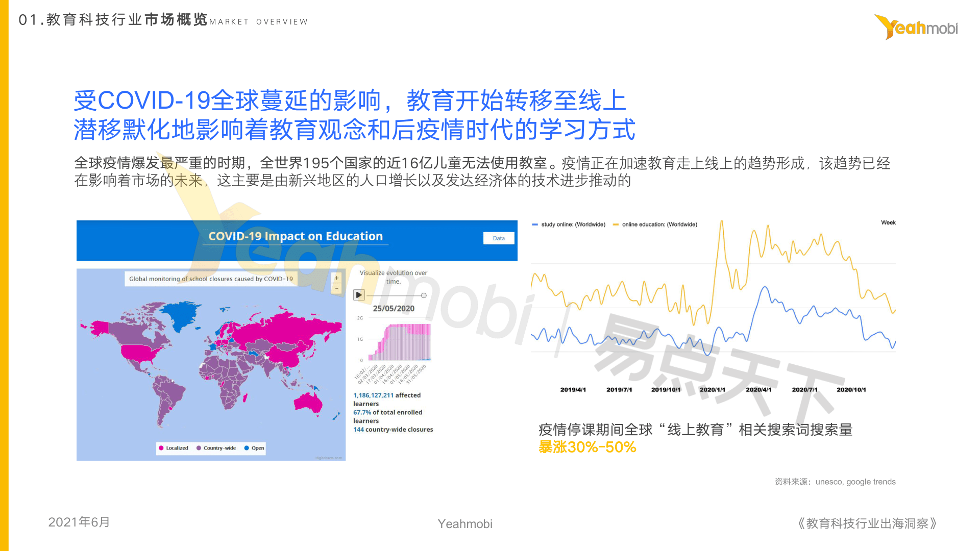The image size is (980, 551).
Task: Click the 暴涨30%-50% highlighted text
Action: coord(587,447)
